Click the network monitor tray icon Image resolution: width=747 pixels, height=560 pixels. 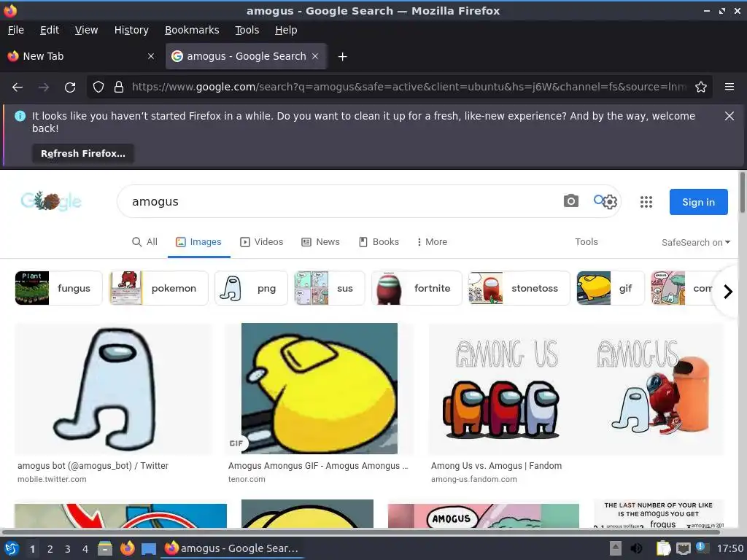(x=684, y=548)
